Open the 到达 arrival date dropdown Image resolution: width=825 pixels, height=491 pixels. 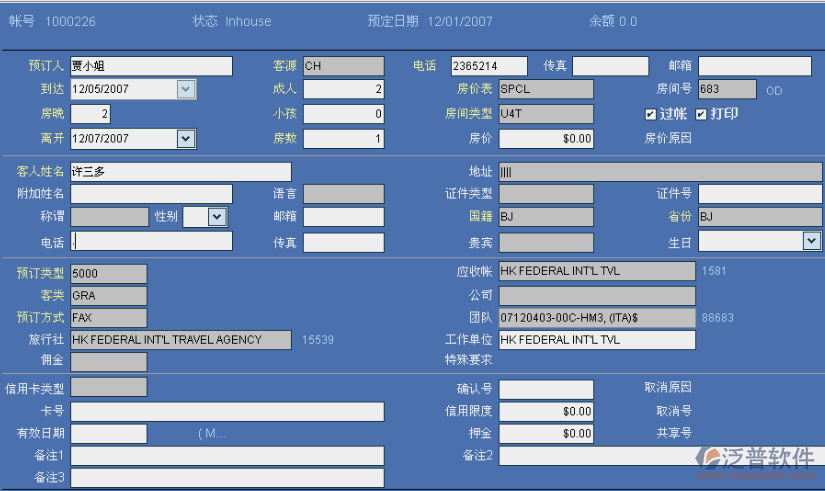[x=186, y=89]
